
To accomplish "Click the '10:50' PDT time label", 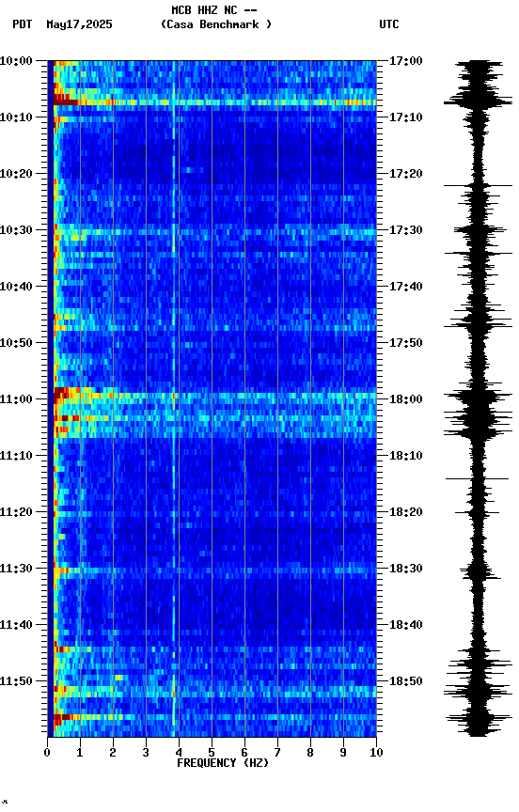I will pyautogui.click(x=16, y=343).
